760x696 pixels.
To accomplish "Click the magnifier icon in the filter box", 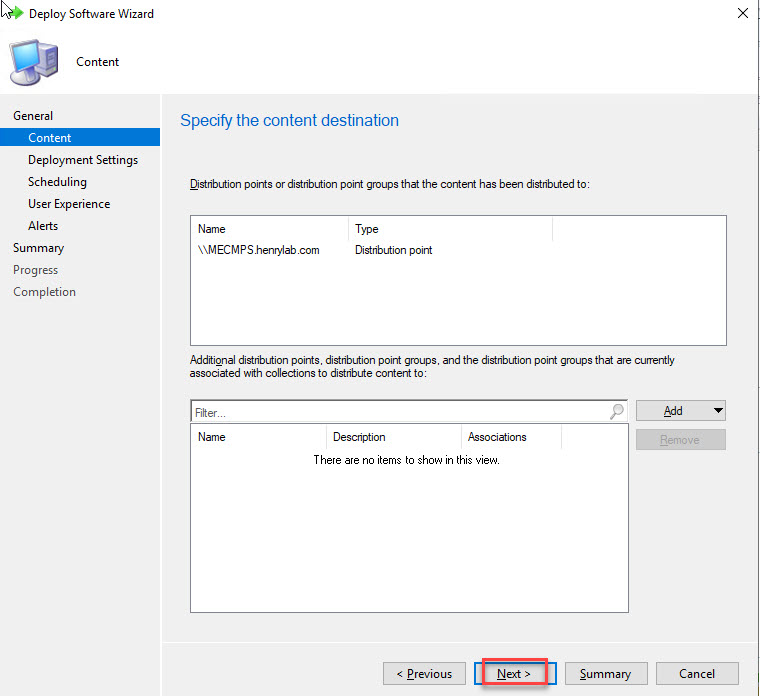I will click(617, 411).
